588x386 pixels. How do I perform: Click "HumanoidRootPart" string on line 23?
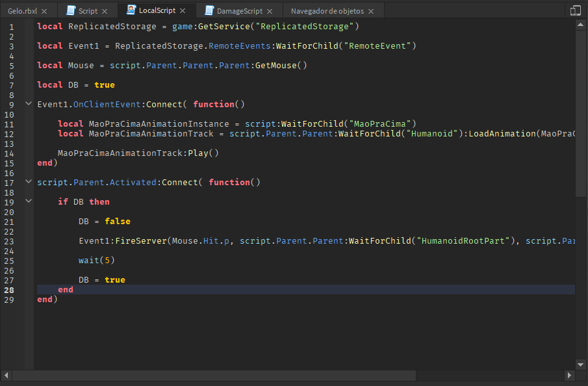coord(463,241)
